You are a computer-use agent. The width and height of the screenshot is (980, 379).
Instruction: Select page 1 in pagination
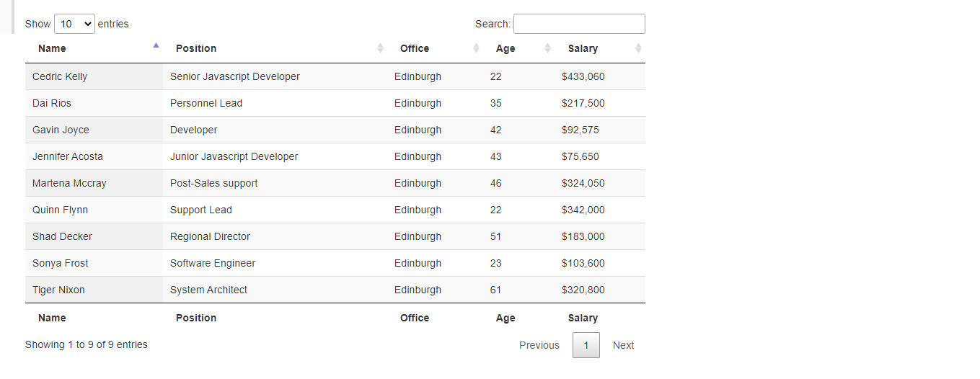(586, 345)
